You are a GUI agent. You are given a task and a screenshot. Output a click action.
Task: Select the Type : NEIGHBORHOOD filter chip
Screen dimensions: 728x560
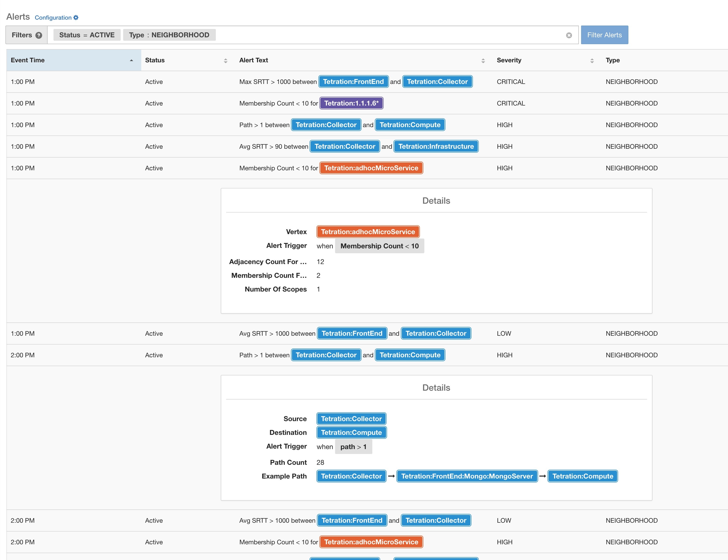169,35
